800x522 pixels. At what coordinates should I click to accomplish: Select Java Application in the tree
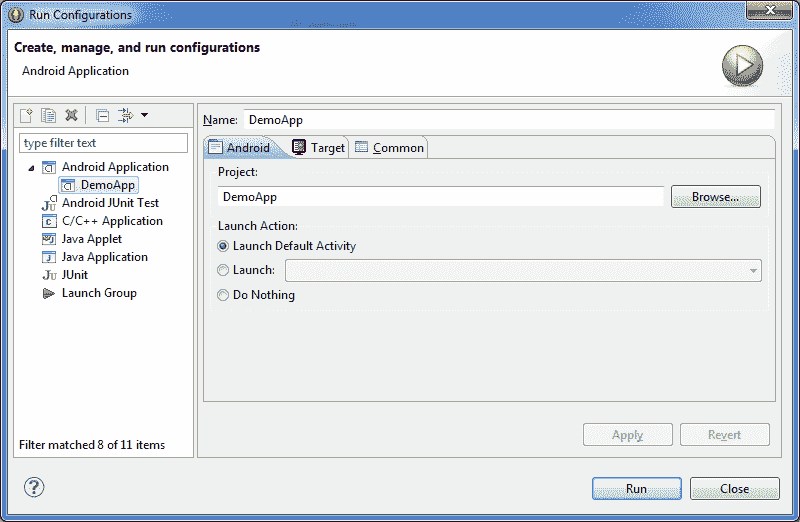pyautogui.click(x=105, y=257)
